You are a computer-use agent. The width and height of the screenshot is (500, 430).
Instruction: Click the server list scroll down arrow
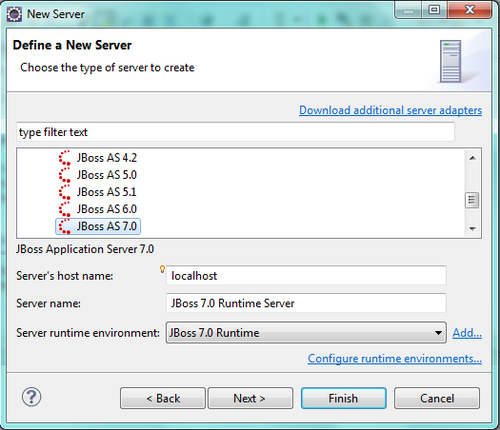tap(472, 229)
